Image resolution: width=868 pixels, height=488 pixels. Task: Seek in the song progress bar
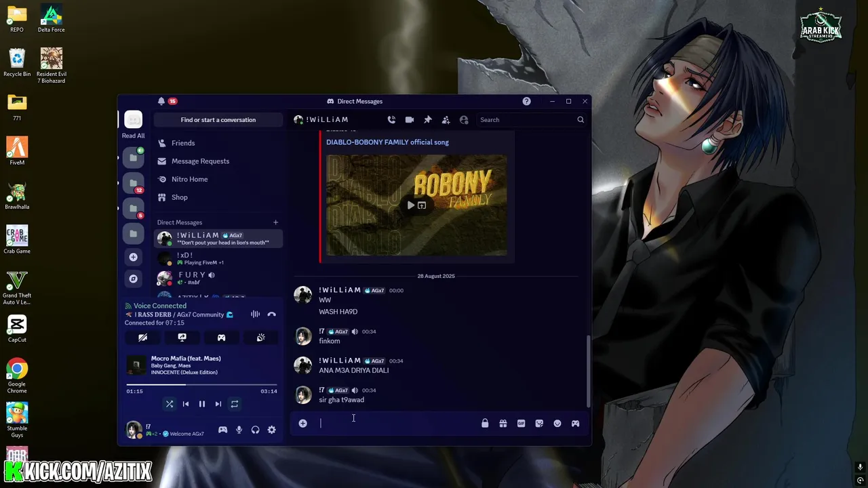(x=201, y=385)
